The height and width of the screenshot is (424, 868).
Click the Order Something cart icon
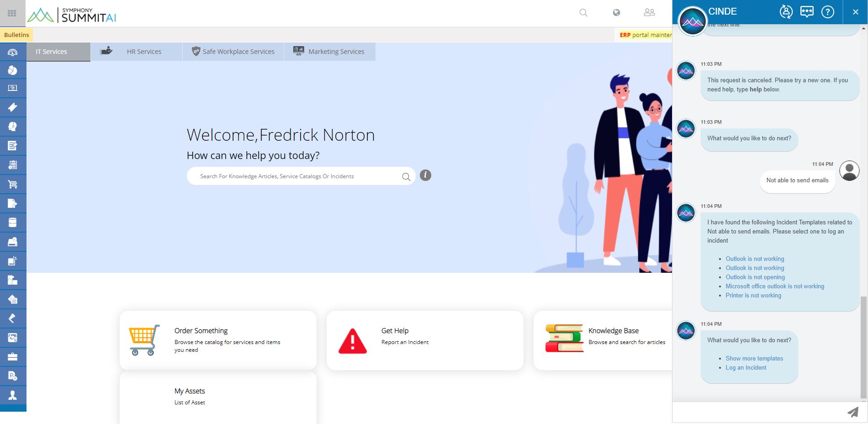point(144,340)
